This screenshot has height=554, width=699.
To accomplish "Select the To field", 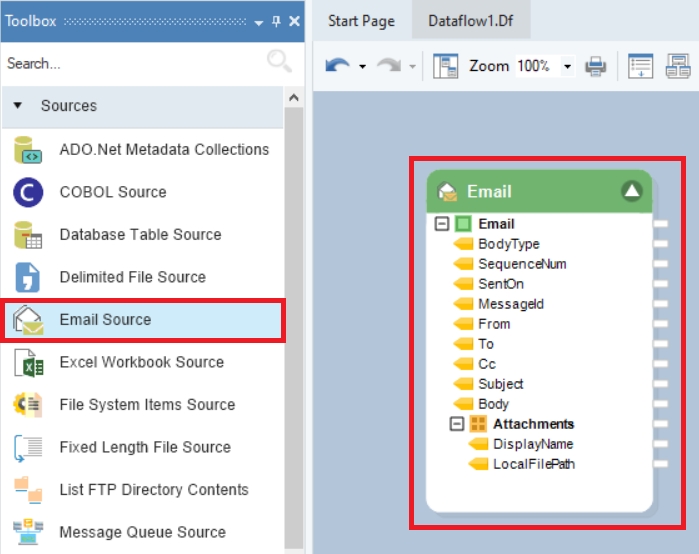I will click(x=486, y=344).
